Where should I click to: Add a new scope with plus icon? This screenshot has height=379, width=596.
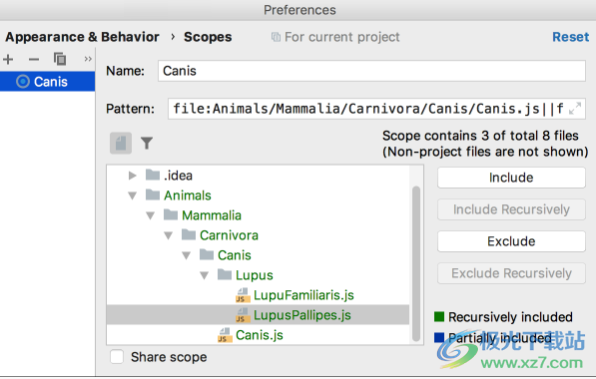8,59
